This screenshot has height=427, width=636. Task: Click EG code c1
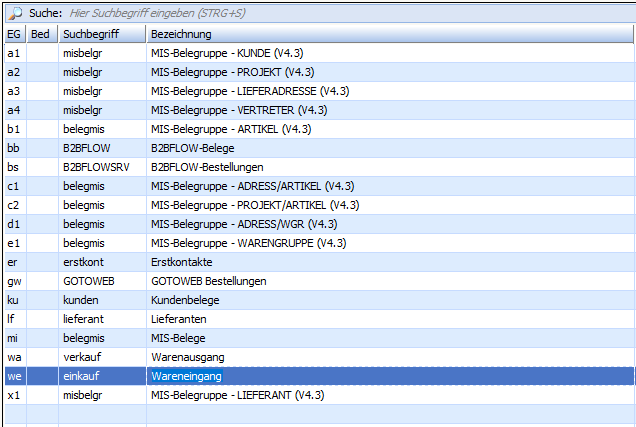(x=13, y=186)
